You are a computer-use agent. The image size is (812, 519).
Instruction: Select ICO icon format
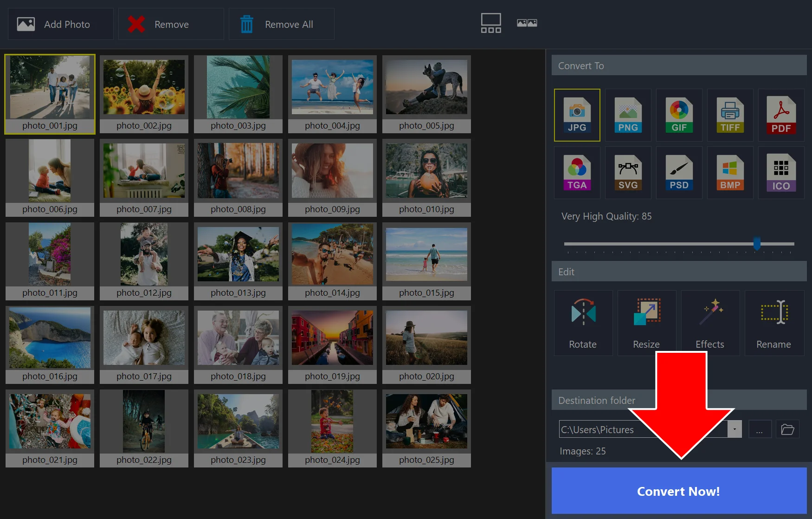tap(781, 173)
